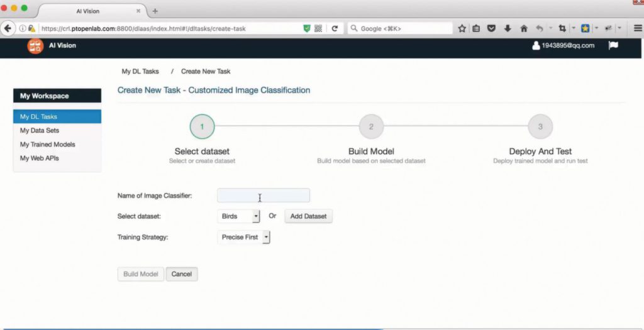
Task: Click the flag icon in the header
Action: (613, 45)
